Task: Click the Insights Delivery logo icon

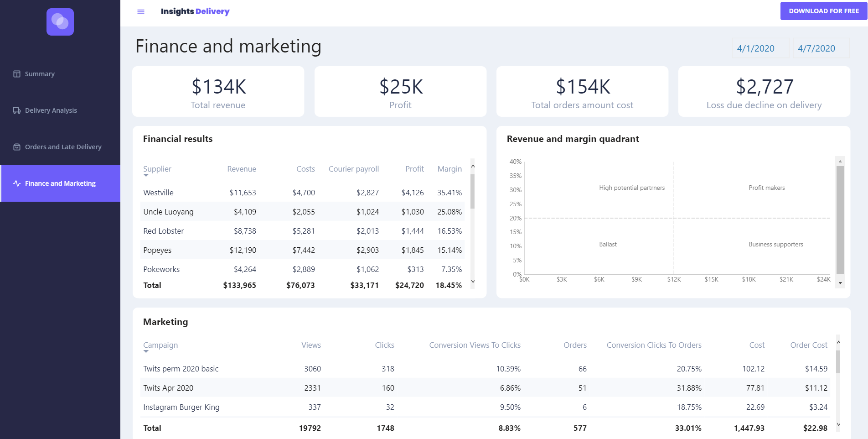Action: 60,22
